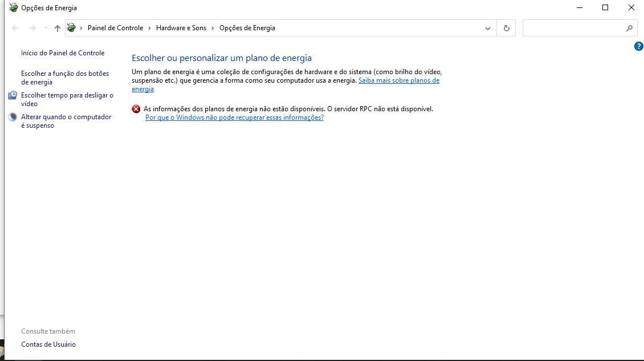644x361 pixels.
Task: Maximize the Opções de Energia window
Action: coord(605,7)
